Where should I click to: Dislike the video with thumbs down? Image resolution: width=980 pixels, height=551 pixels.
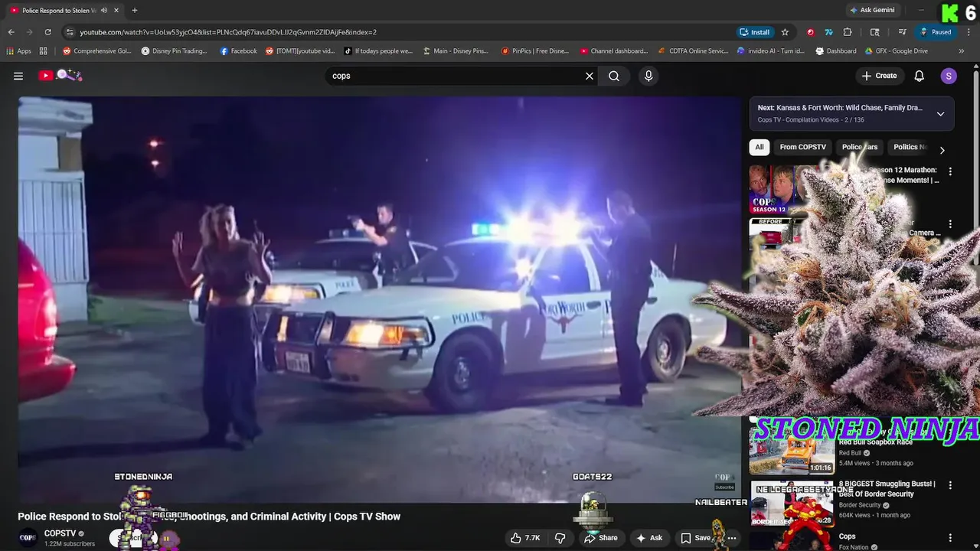[560, 538]
